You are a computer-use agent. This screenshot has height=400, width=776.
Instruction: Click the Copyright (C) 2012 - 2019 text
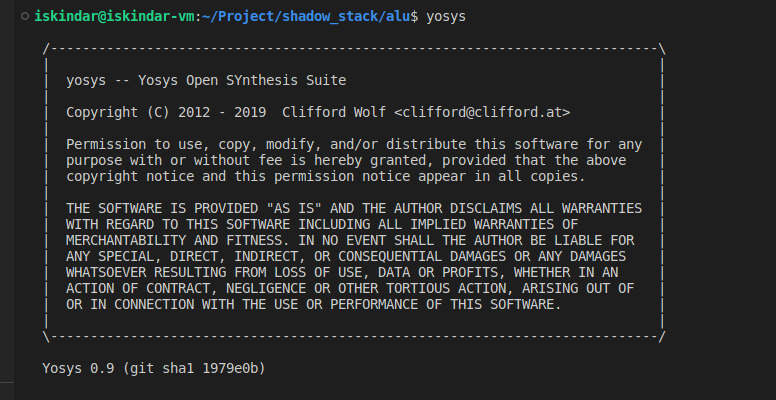tap(166, 112)
